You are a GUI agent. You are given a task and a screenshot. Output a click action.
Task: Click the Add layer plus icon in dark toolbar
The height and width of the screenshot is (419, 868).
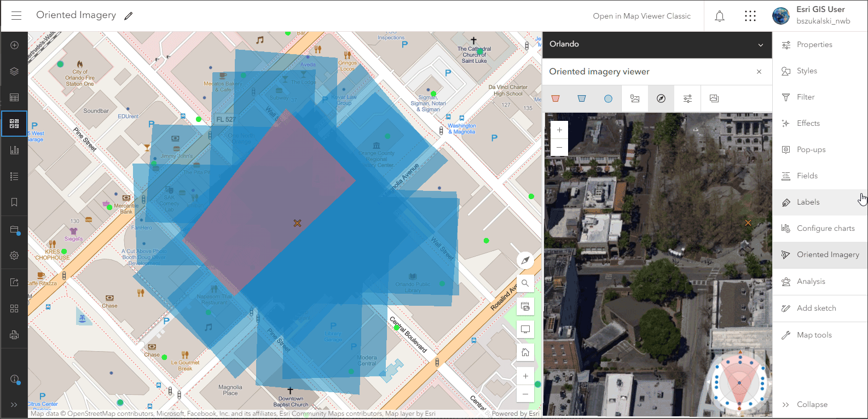(x=14, y=45)
